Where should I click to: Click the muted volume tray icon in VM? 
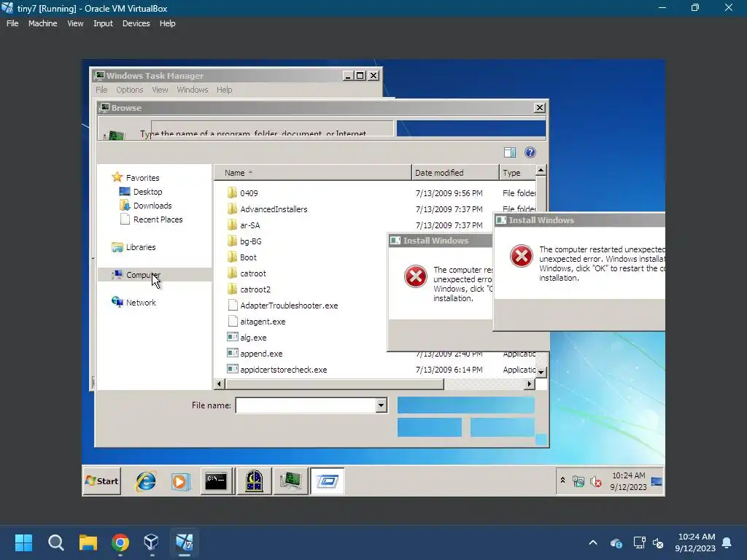point(595,481)
